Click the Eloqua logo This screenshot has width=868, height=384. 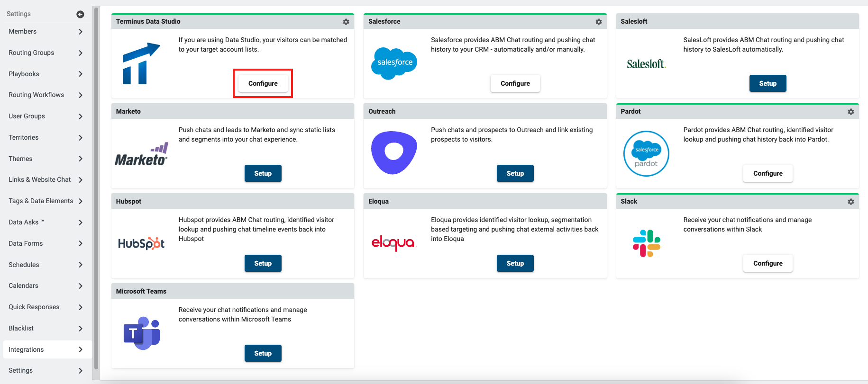click(x=393, y=243)
